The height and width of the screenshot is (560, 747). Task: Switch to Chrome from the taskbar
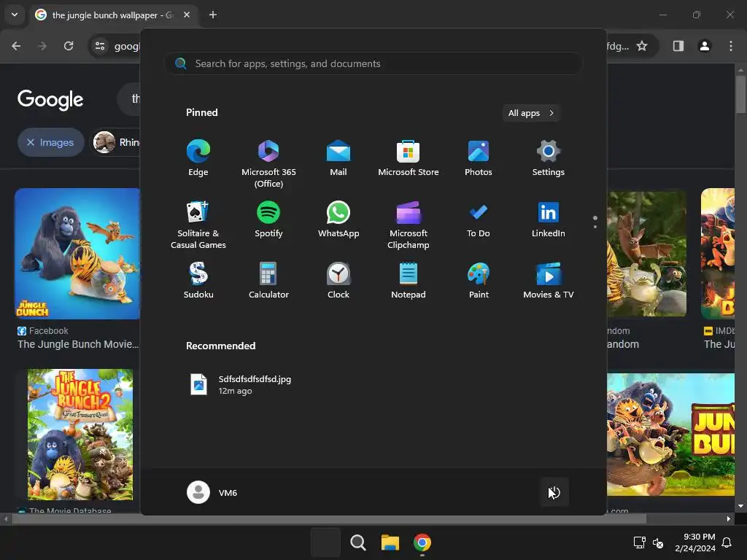click(422, 542)
